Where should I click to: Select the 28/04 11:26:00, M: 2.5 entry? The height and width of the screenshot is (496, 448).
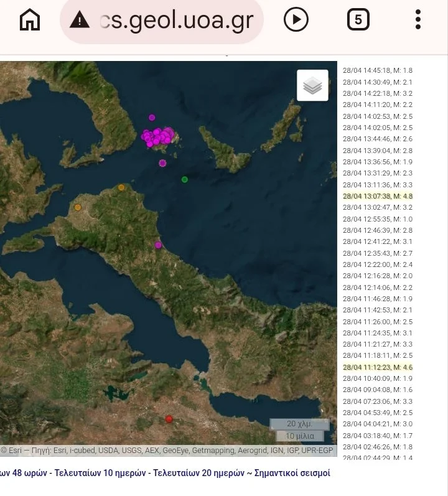click(378, 322)
